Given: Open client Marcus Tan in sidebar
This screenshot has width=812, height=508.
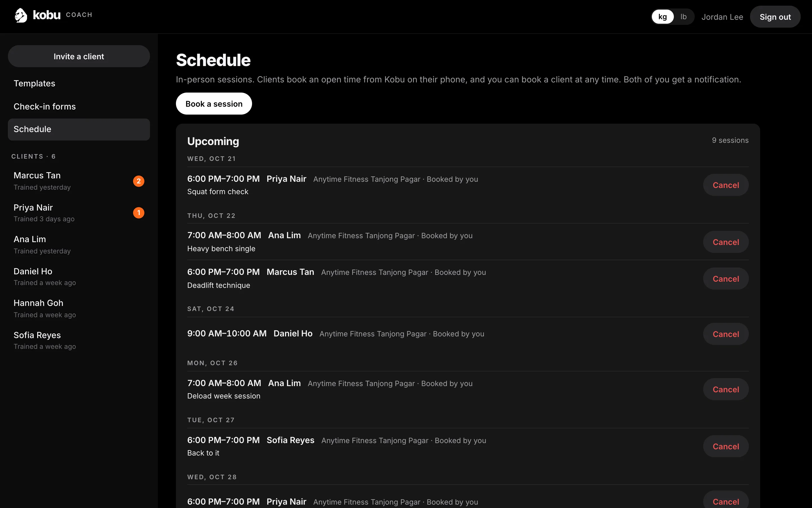Looking at the screenshot, I should (79, 181).
